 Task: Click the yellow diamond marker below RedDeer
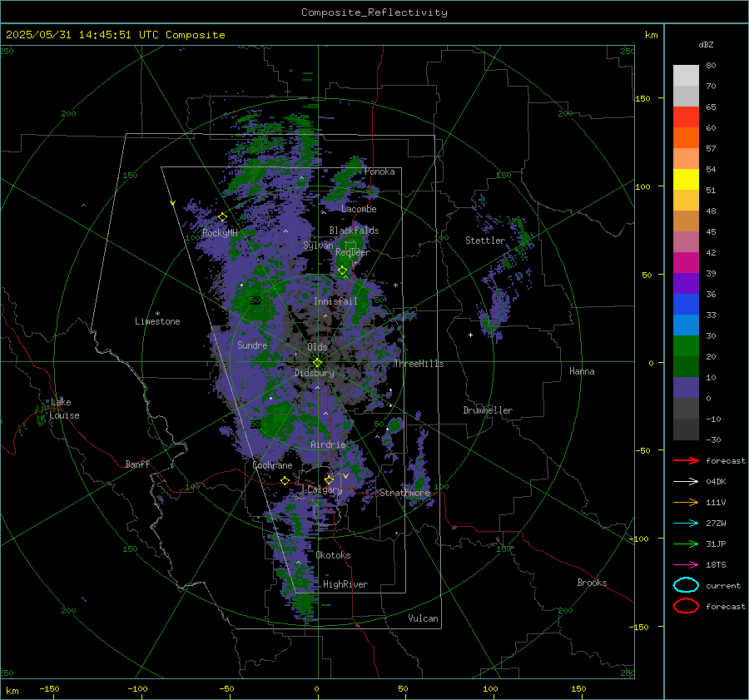click(343, 271)
